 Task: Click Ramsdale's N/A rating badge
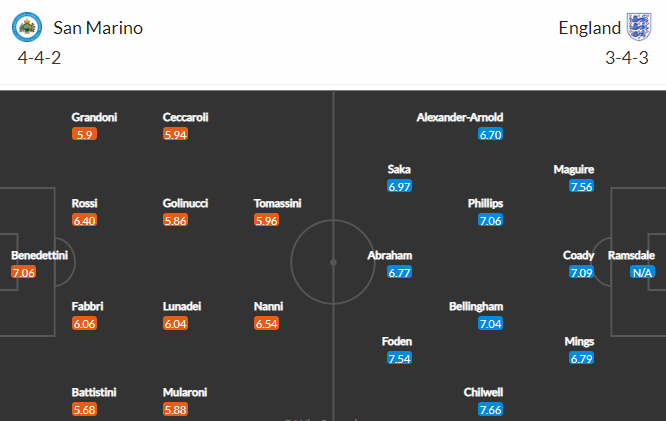point(642,272)
